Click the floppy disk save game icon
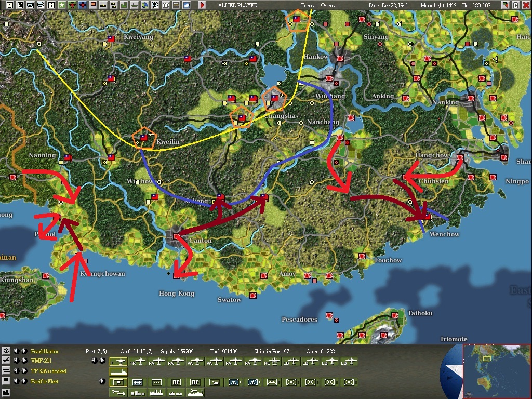 pos(10,5)
